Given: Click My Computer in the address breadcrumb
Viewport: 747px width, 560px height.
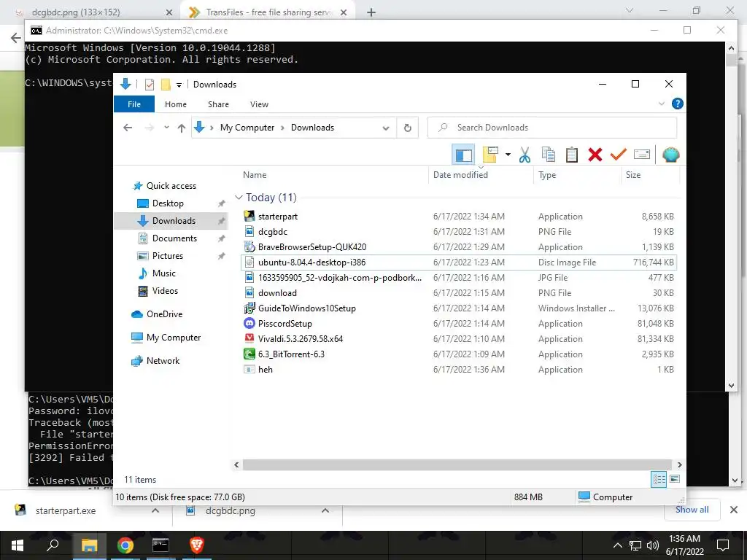Looking at the screenshot, I should (247, 128).
